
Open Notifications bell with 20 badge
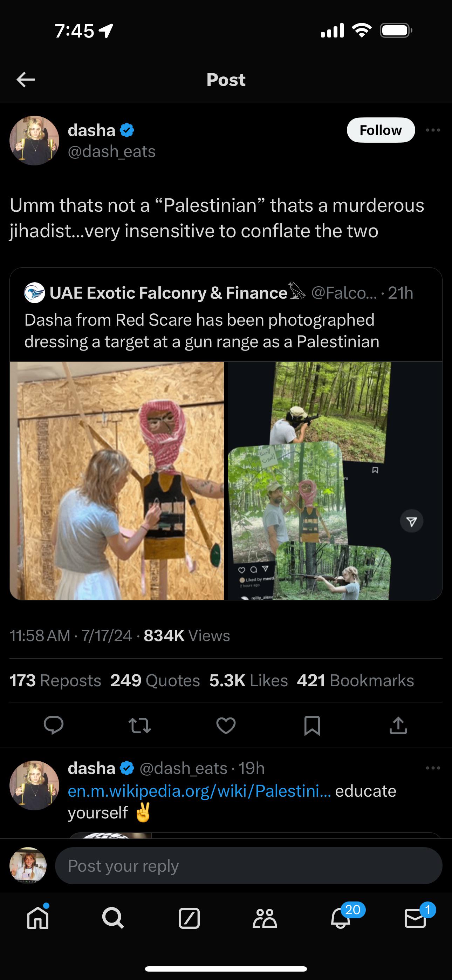coord(341,918)
